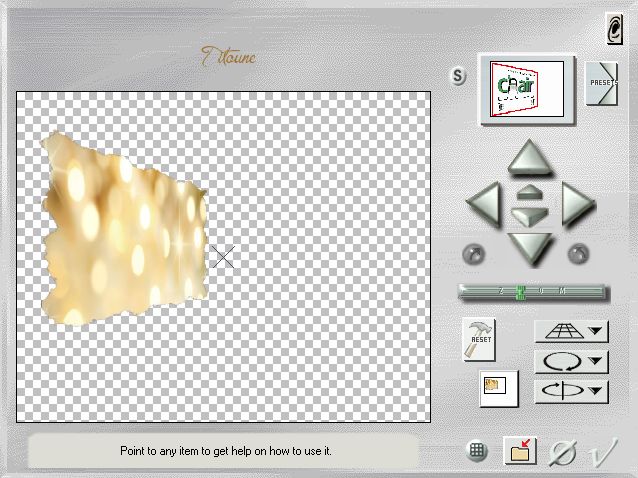Click the X crosshair in preview

(x=223, y=257)
